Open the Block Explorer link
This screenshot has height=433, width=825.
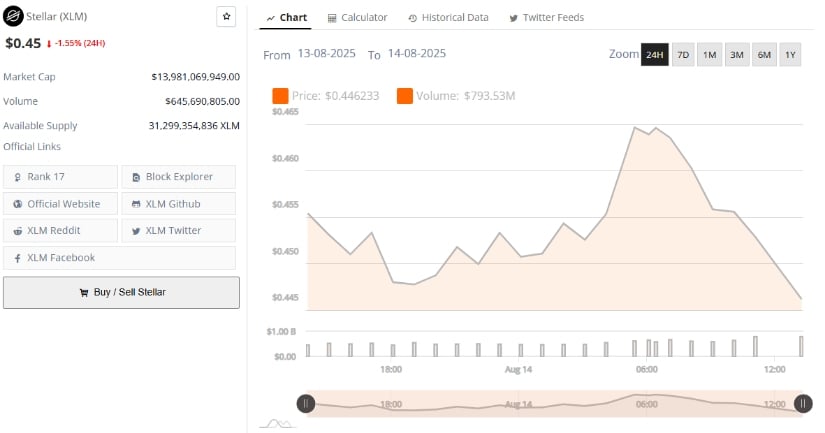tap(179, 177)
